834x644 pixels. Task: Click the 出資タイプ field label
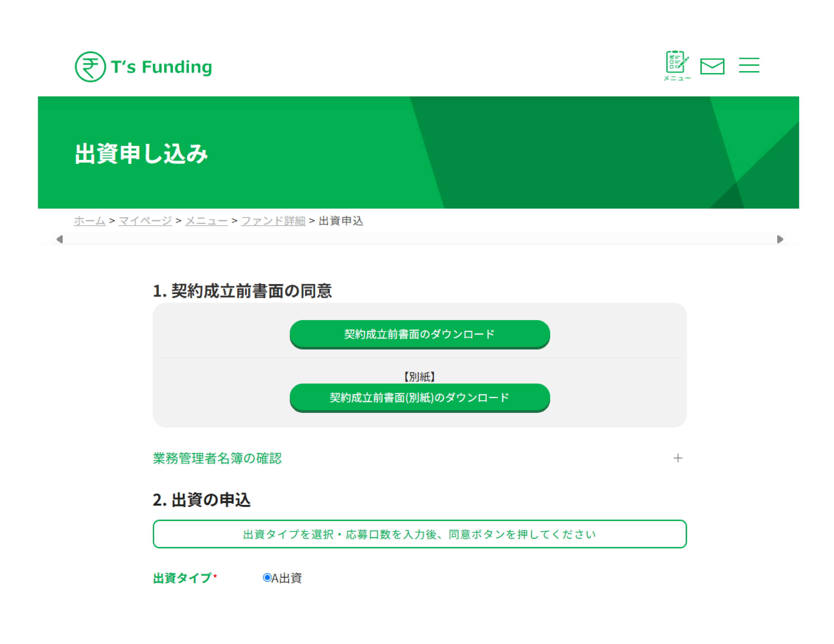pyautogui.click(x=183, y=578)
